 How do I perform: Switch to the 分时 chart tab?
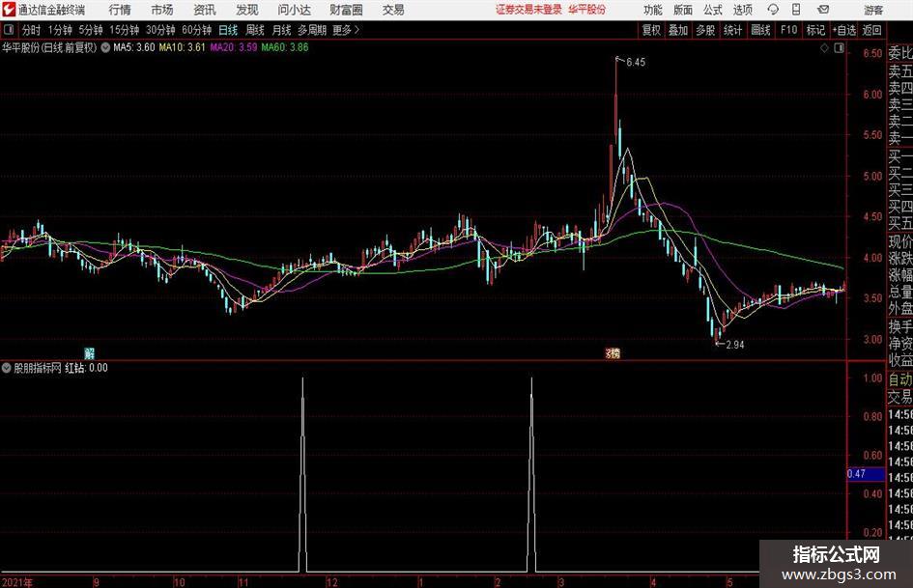32,30
